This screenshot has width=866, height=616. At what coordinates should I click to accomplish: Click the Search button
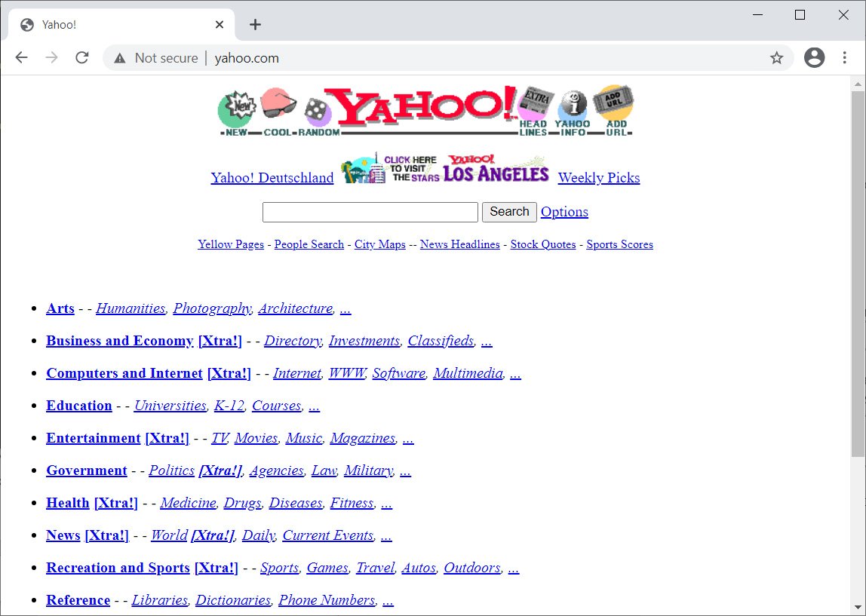(x=509, y=212)
